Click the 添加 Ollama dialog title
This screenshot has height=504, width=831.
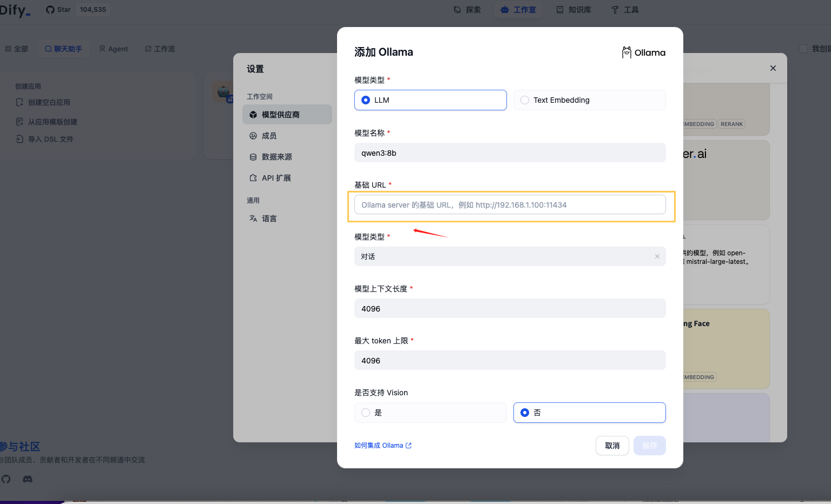coord(384,52)
